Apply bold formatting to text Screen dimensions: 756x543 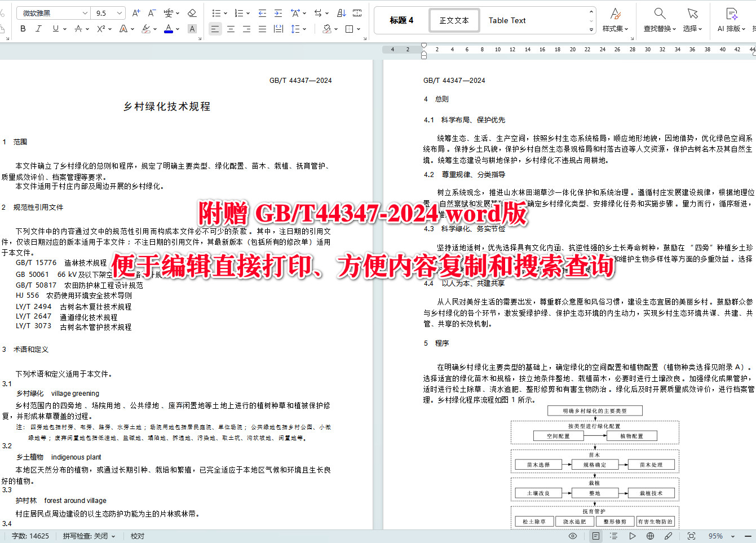[23, 29]
